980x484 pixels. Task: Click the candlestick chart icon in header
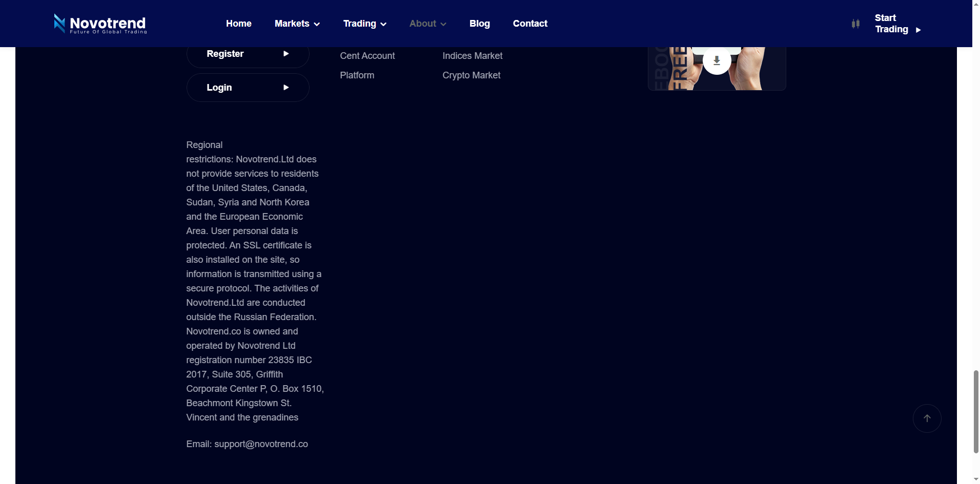(855, 24)
